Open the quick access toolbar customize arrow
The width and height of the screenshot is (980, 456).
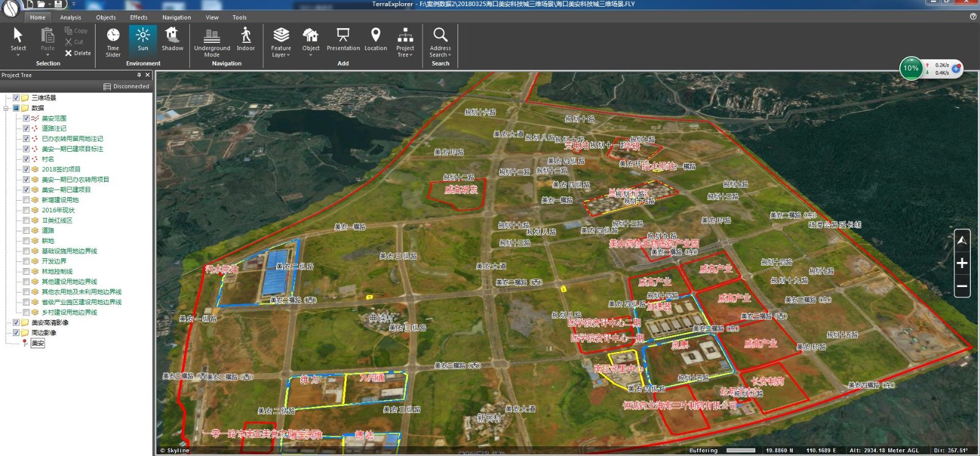point(74,4)
